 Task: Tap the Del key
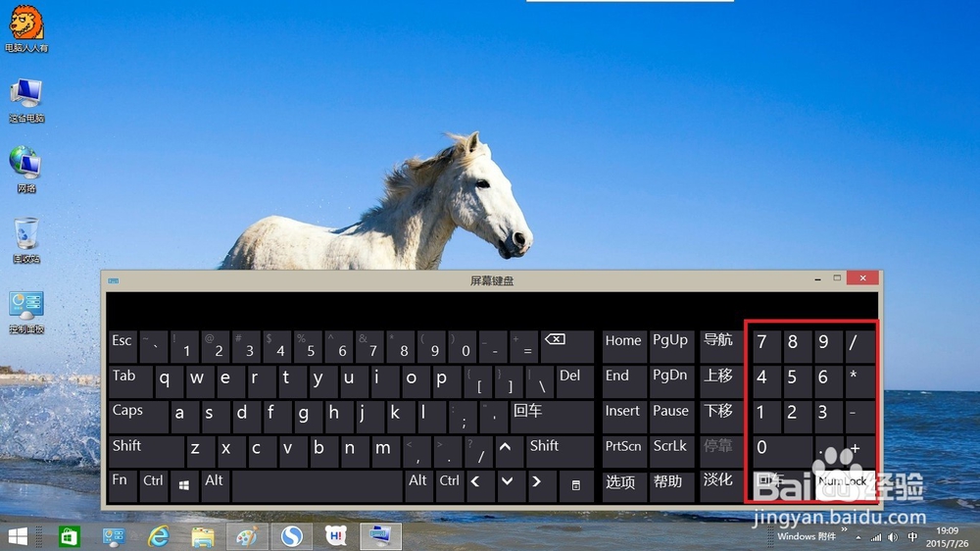click(x=574, y=381)
